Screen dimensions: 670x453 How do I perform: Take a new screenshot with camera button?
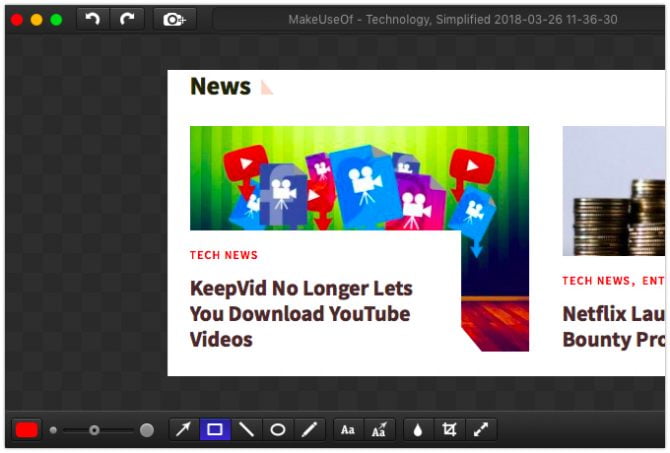(174, 19)
